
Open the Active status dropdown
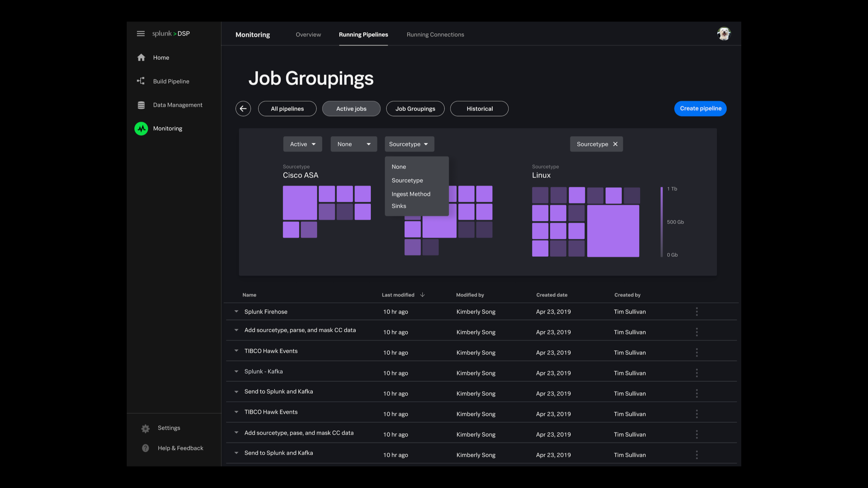point(302,144)
